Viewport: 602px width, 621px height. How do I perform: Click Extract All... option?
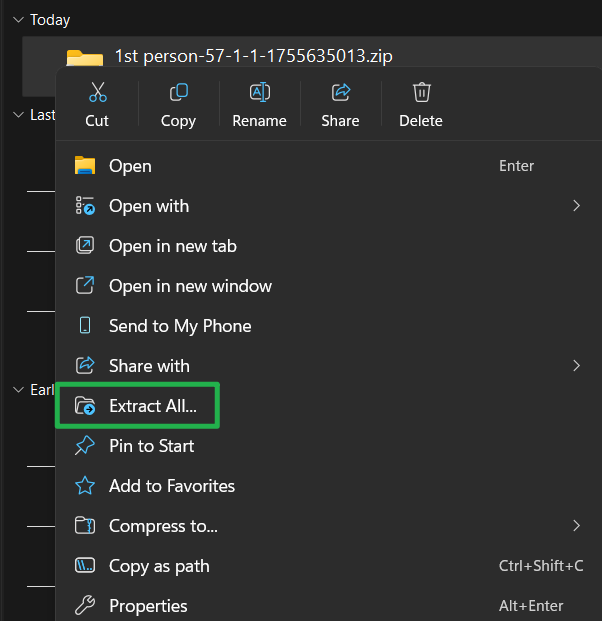153,406
